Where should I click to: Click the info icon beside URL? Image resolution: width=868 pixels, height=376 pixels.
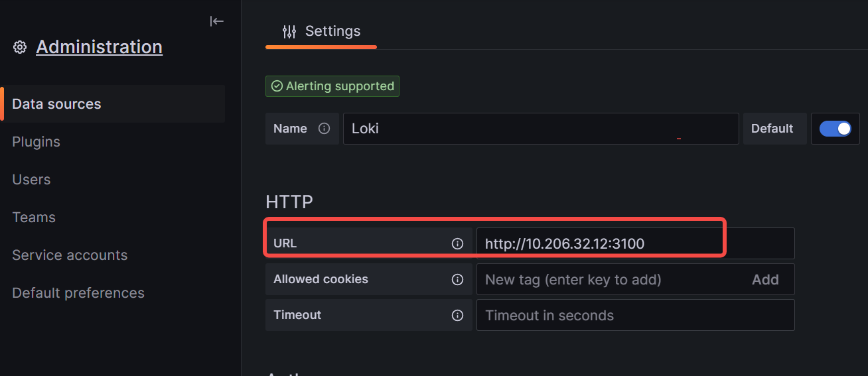457,244
